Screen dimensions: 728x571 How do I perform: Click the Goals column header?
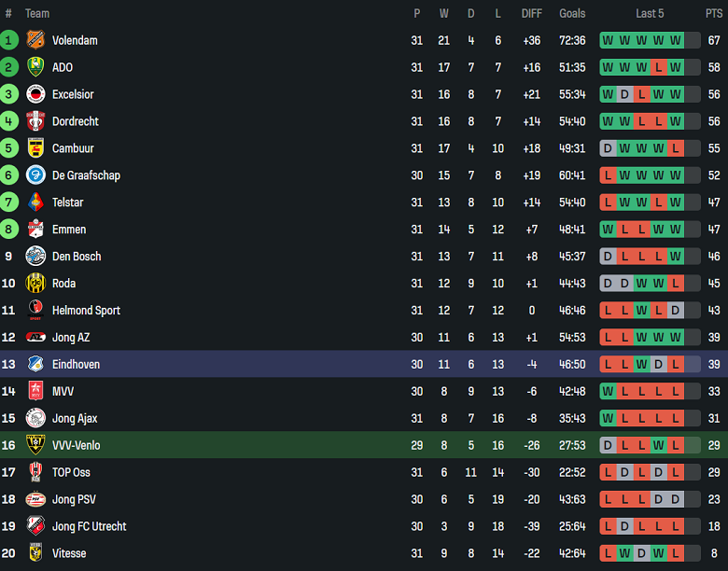pyautogui.click(x=572, y=13)
